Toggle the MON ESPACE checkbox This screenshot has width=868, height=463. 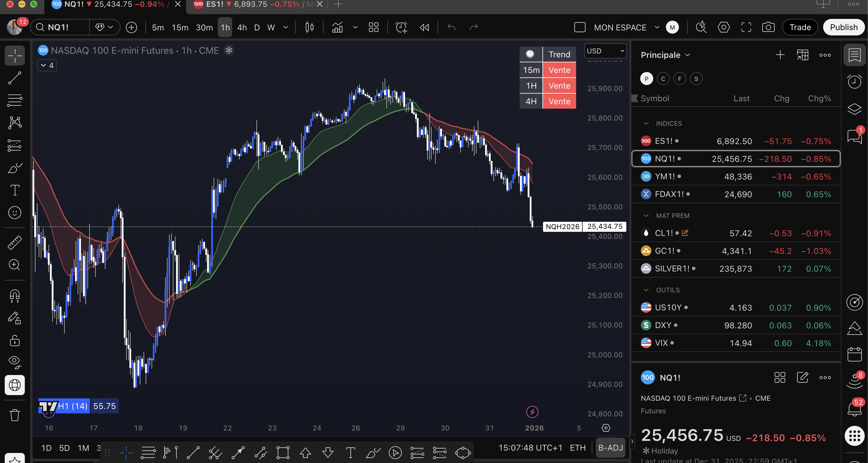(x=580, y=27)
